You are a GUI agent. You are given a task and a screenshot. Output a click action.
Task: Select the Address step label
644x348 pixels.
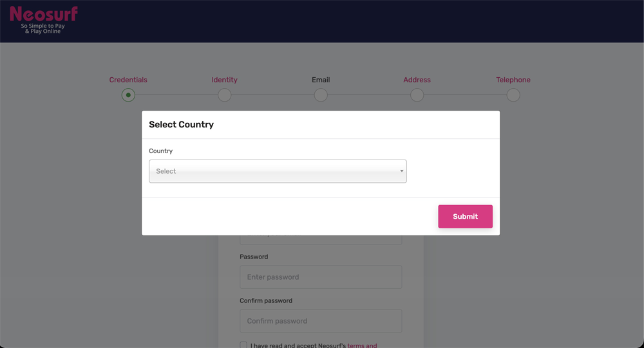coord(417,80)
